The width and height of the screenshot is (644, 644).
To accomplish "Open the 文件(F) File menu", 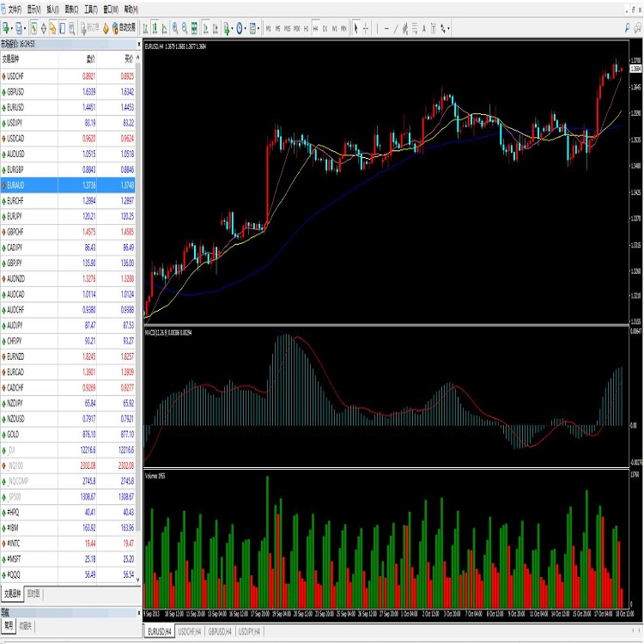I will 15,9.
